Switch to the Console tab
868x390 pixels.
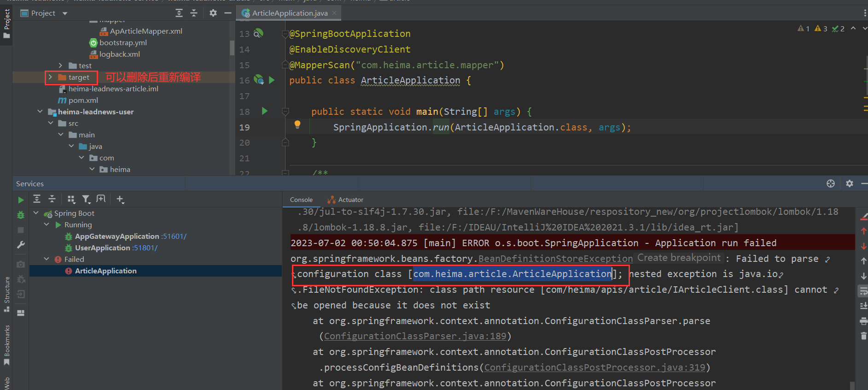[301, 200]
